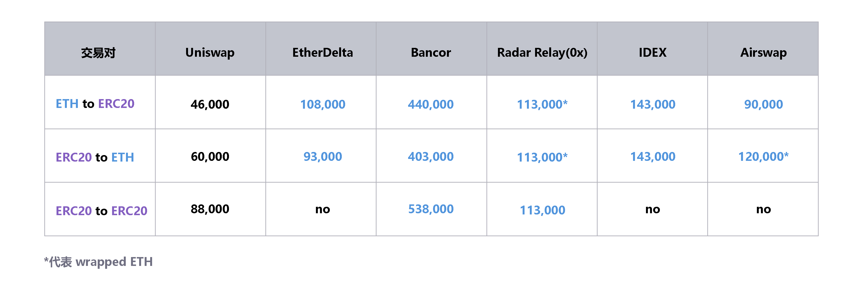Click the 440,000 Bancor value

[x=431, y=104]
